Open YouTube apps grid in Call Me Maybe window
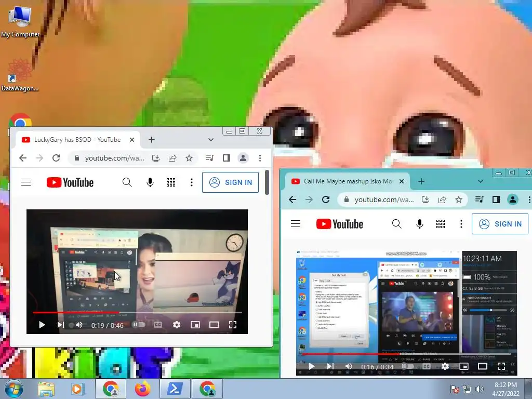The height and width of the screenshot is (399, 532). [x=441, y=224]
